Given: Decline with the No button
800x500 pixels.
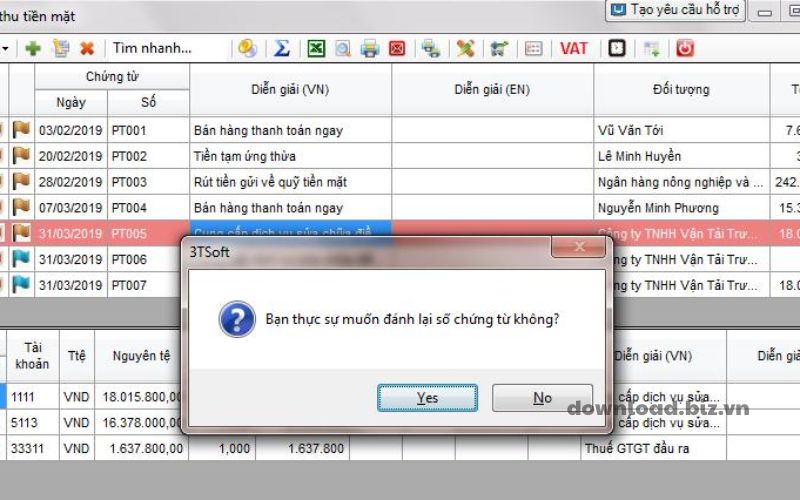Looking at the screenshot, I should [542, 398].
